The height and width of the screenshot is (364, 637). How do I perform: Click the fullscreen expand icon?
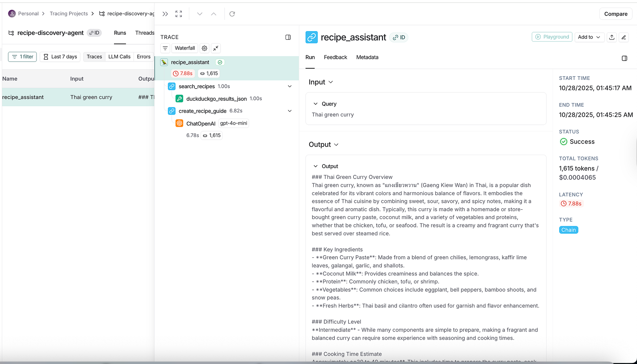tap(178, 14)
